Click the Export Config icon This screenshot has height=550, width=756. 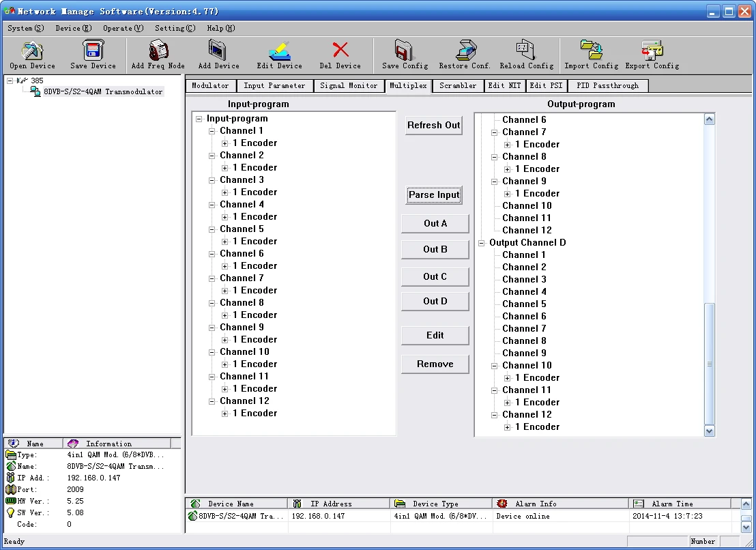coord(652,51)
